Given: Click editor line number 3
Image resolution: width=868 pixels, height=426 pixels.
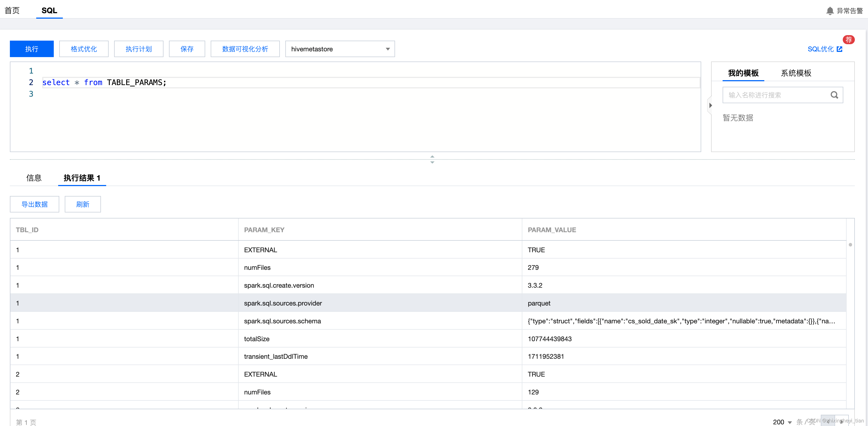Looking at the screenshot, I should coord(31,94).
